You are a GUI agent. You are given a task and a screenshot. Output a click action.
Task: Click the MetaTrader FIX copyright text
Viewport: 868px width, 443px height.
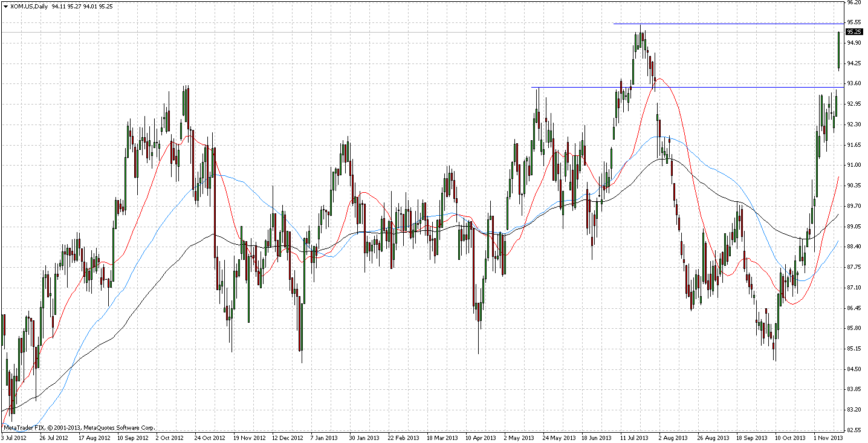[x=79, y=427]
